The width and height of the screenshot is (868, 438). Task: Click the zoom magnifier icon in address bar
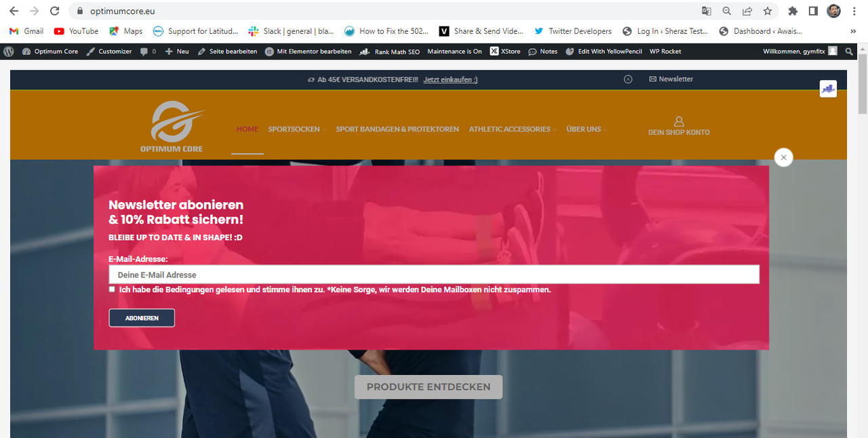727,11
